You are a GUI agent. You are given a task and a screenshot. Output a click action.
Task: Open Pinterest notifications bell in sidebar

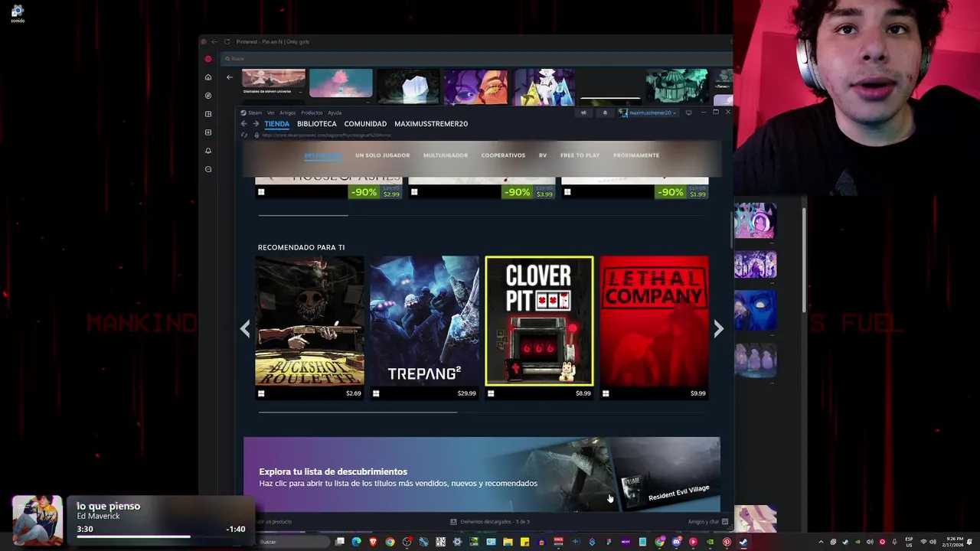point(208,151)
